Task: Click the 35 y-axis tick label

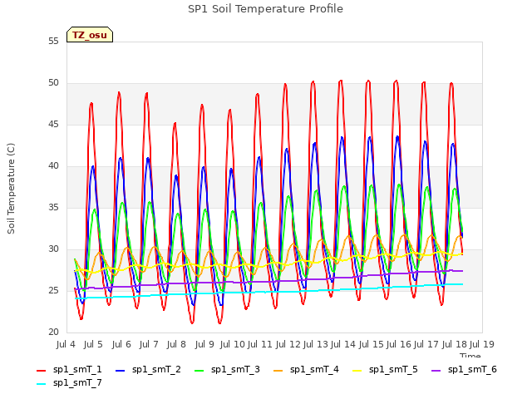Action: tap(53, 208)
